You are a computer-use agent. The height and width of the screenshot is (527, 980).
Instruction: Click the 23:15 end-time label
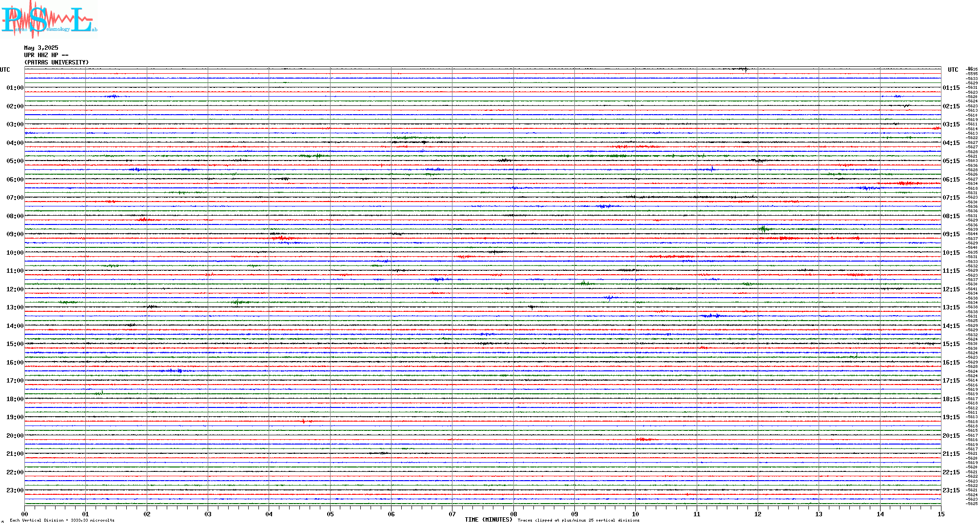click(951, 490)
